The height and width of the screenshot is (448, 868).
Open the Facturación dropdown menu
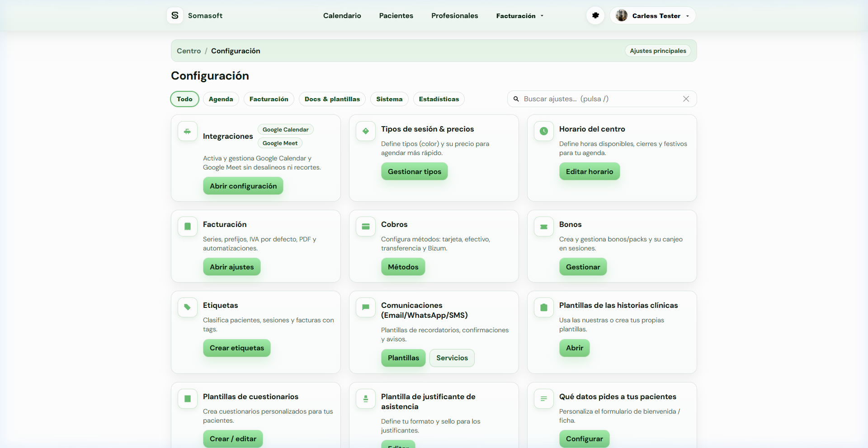click(519, 15)
